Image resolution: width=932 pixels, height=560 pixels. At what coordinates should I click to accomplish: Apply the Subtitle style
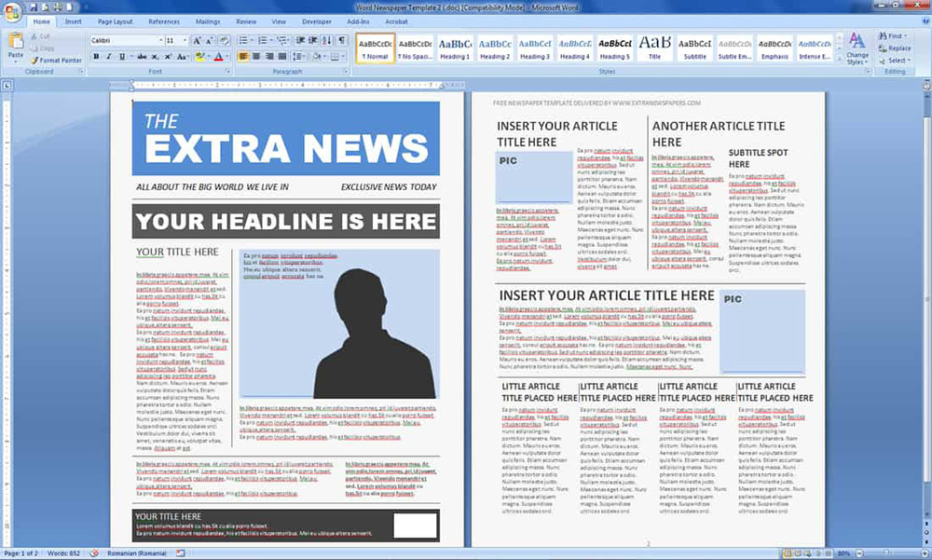[x=695, y=48]
